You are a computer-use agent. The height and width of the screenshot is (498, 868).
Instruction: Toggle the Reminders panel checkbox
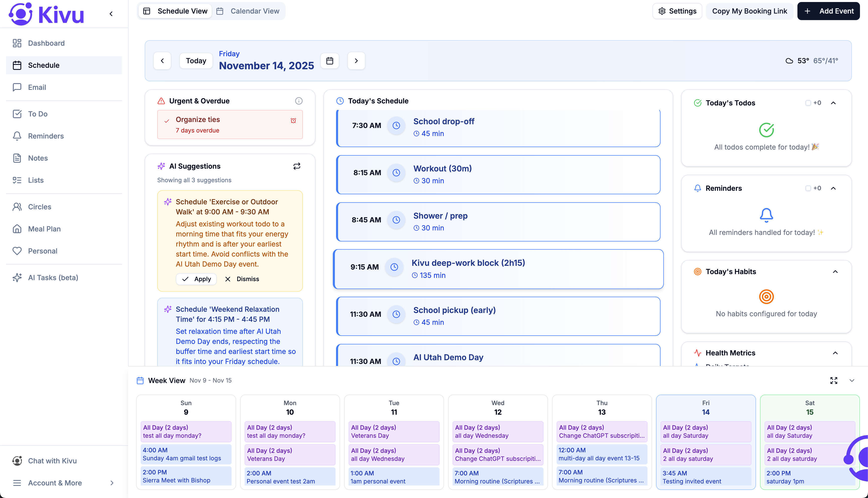808,188
